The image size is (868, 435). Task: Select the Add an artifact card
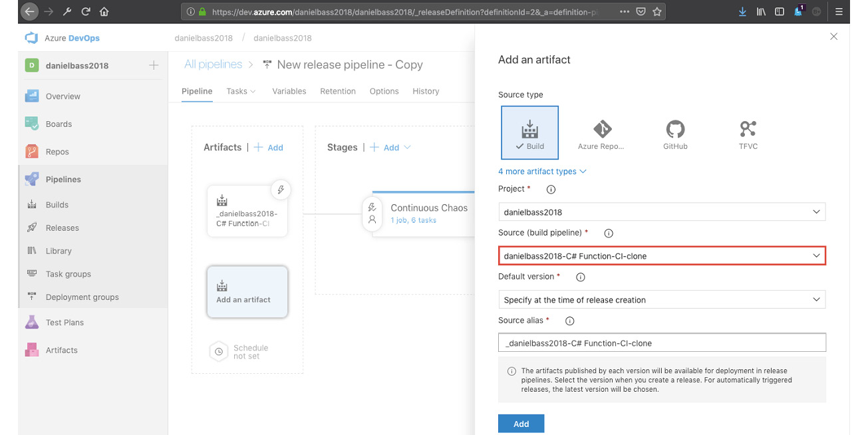click(x=247, y=293)
